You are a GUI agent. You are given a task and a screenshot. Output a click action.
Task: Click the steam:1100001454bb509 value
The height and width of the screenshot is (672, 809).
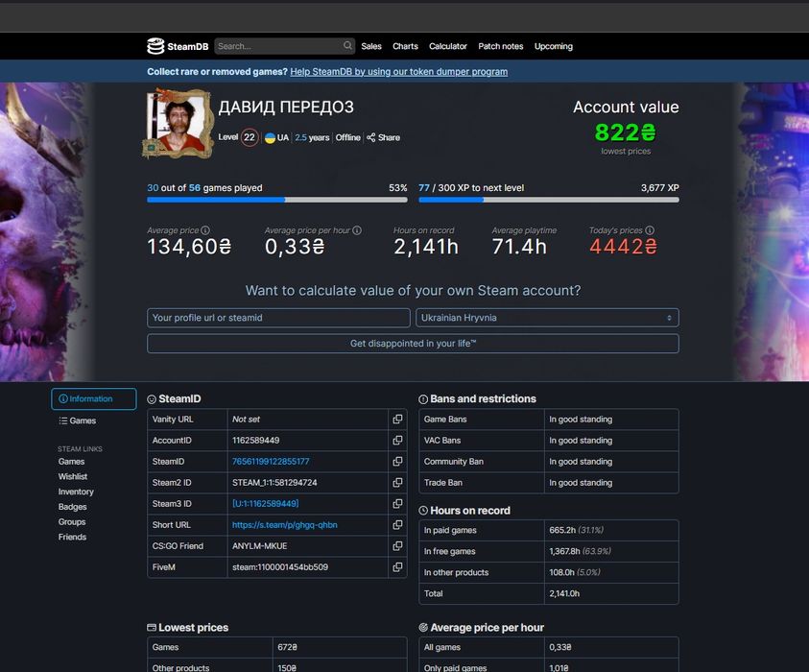click(280, 567)
